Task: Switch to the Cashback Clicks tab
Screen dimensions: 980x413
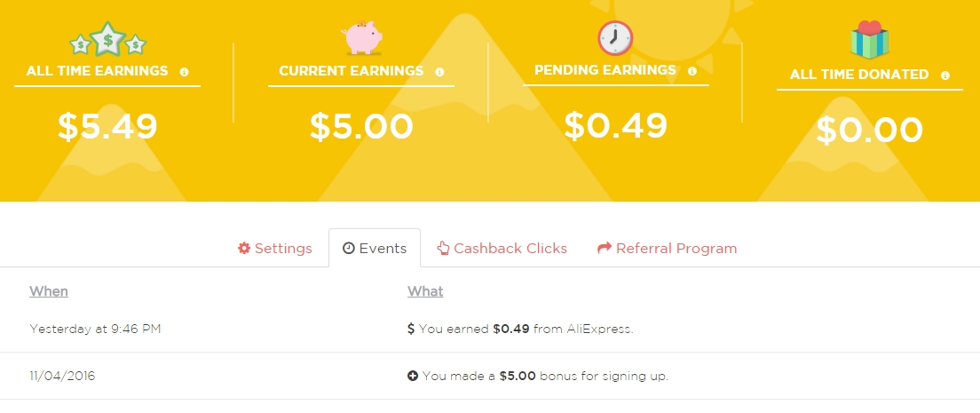Action: [502, 249]
